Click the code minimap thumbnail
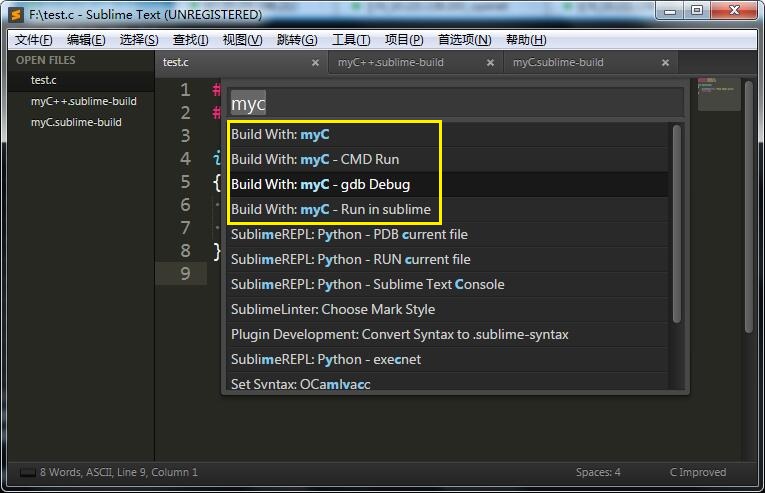The image size is (765, 493). (719, 94)
